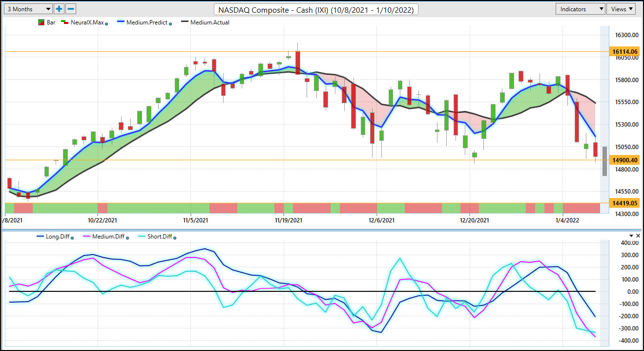The height and width of the screenshot is (351, 644).
Task: Zoom in with the plus button
Action: (59, 9)
